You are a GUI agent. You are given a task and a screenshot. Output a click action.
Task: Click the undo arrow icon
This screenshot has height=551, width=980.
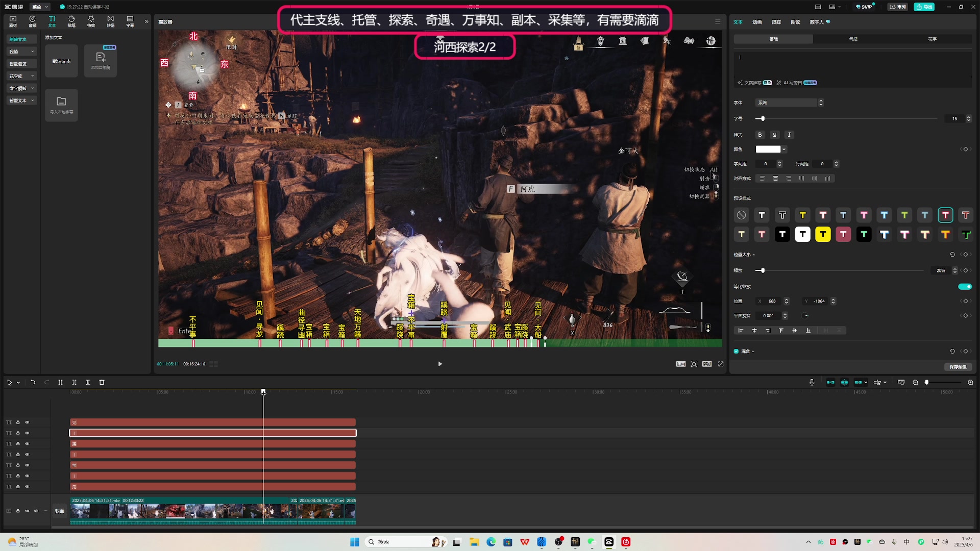click(33, 382)
